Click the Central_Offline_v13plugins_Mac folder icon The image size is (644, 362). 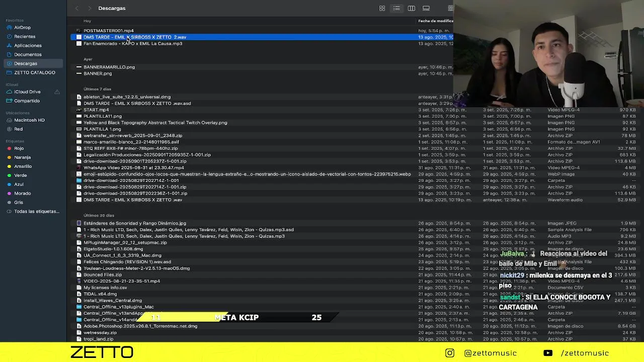point(79,307)
